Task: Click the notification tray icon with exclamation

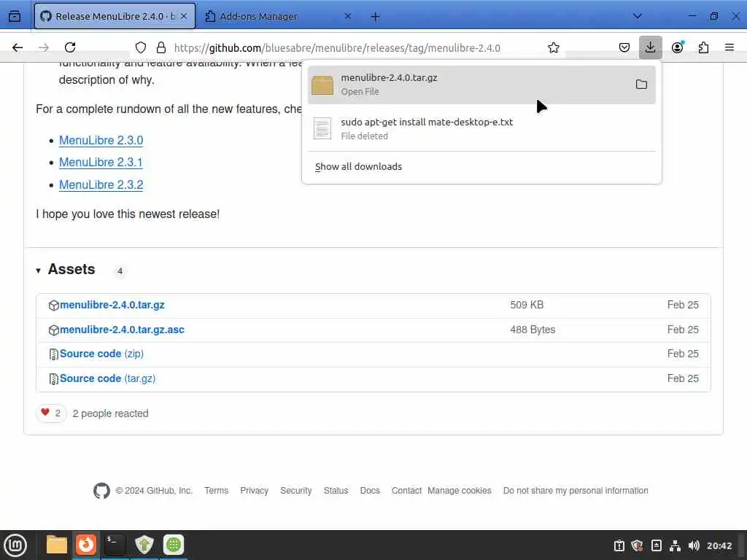Action: 619,545
